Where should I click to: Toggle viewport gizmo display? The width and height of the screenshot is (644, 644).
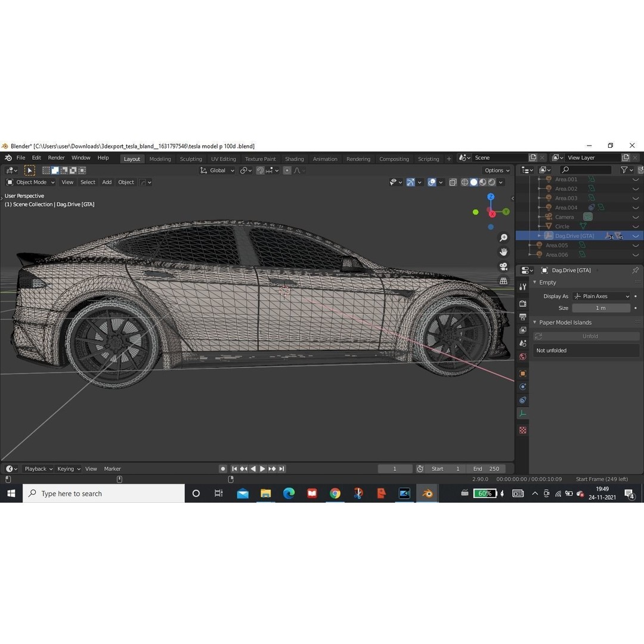410,182
